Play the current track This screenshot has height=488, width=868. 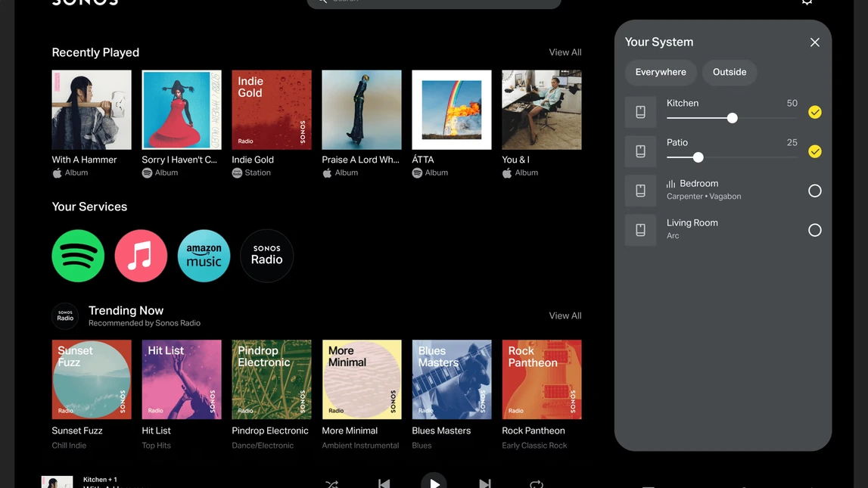click(x=434, y=483)
